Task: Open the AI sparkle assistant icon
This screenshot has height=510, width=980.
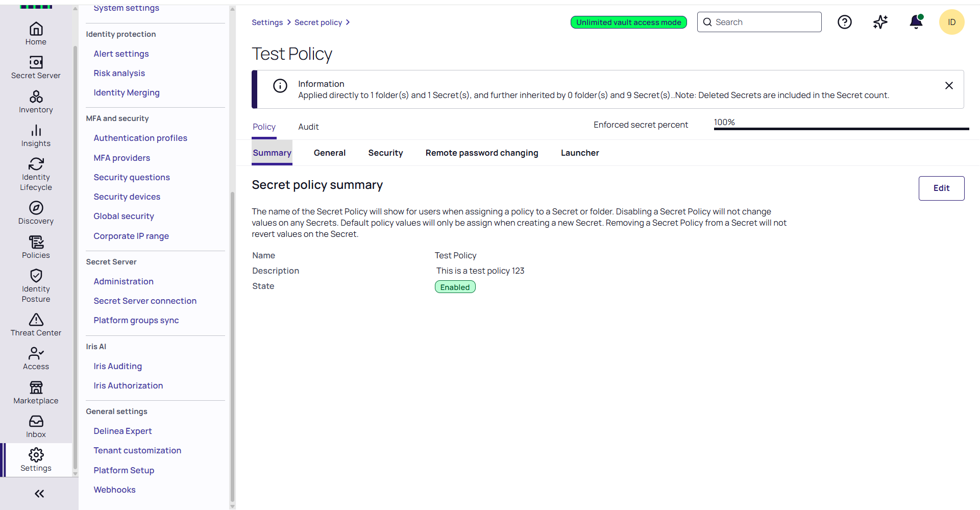Action: [880, 22]
